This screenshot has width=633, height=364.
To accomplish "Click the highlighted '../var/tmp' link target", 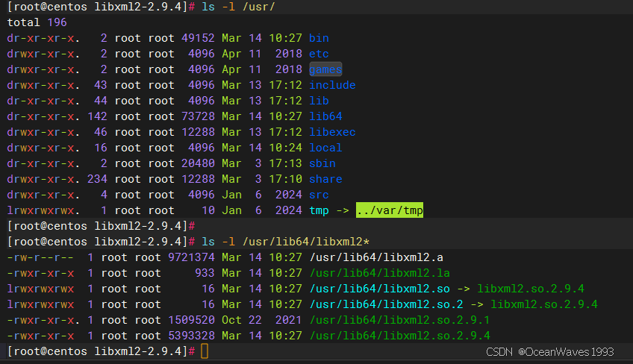I will point(390,210).
